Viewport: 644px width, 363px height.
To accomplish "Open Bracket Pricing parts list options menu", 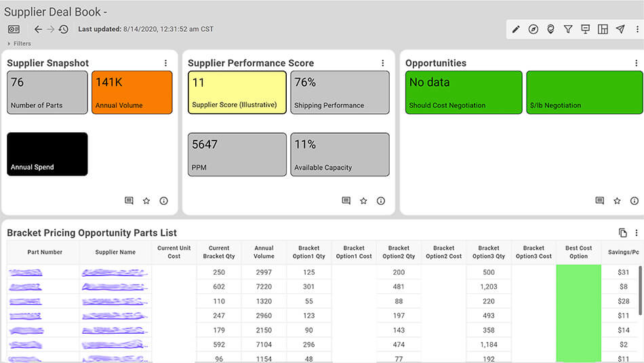I will point(636,233).
